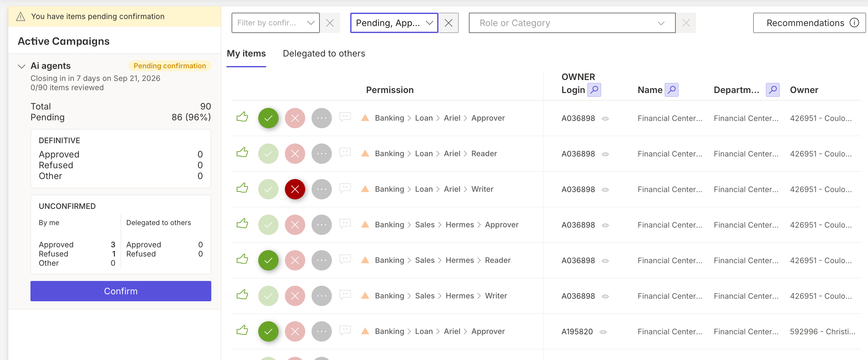Click more options on Loan Ariel Writer row

(x=321, y=189)
